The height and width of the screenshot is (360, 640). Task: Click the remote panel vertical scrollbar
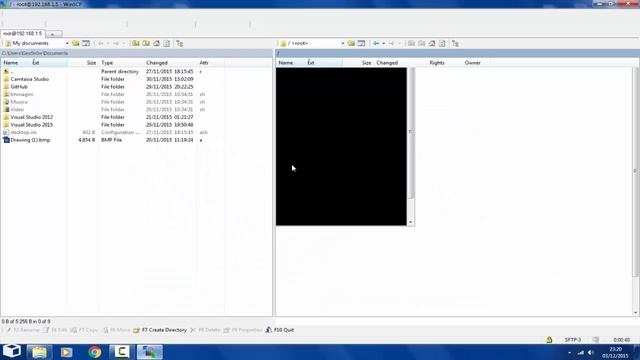[x=635, y=192]
